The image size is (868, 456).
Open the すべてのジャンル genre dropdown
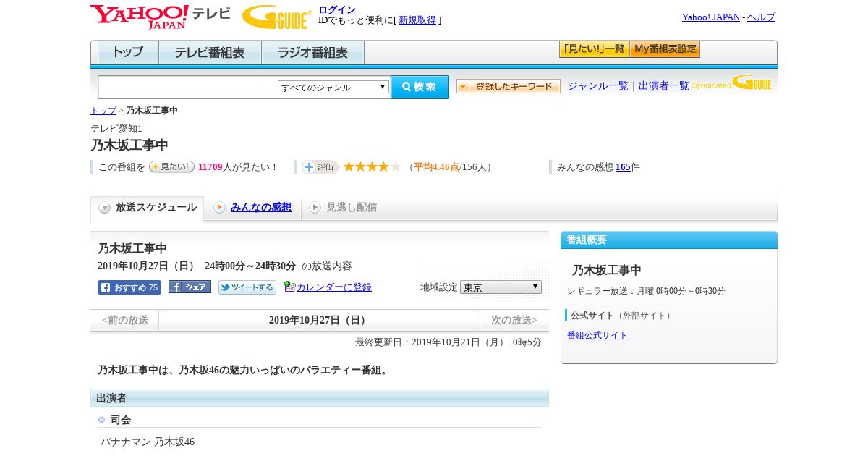pyautogui.click(x=333, y=87)
